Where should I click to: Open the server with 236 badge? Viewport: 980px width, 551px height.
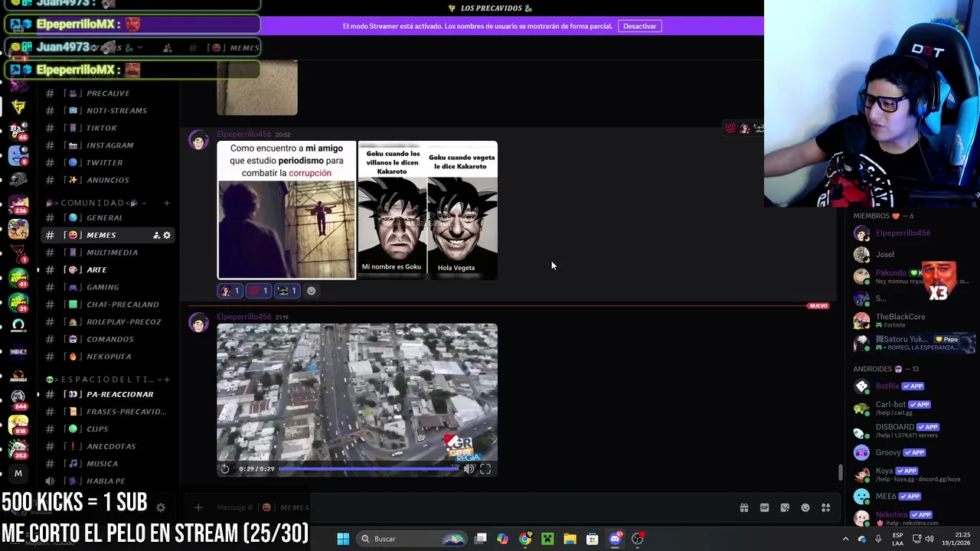pyautogui.click(x=18, y=205)
